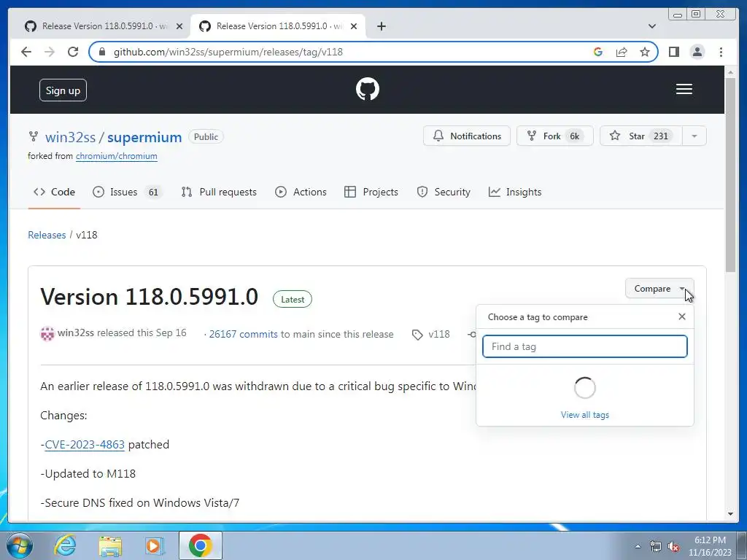Image resolution: width=747 pixels, height=560 pixels.
Task: Expand the tab search chevron
Action: tap(652, 26)
